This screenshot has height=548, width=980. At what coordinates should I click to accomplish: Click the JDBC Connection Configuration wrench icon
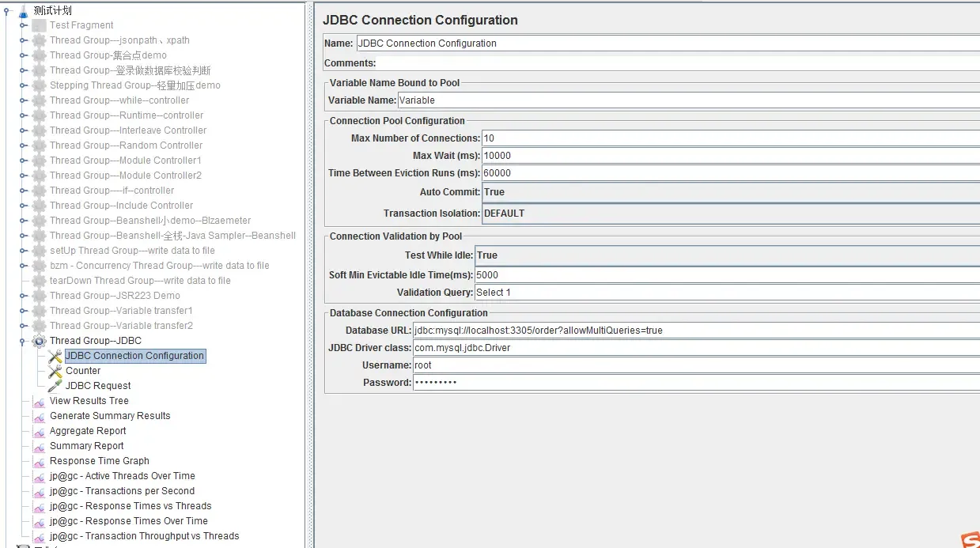coord(55,357)
